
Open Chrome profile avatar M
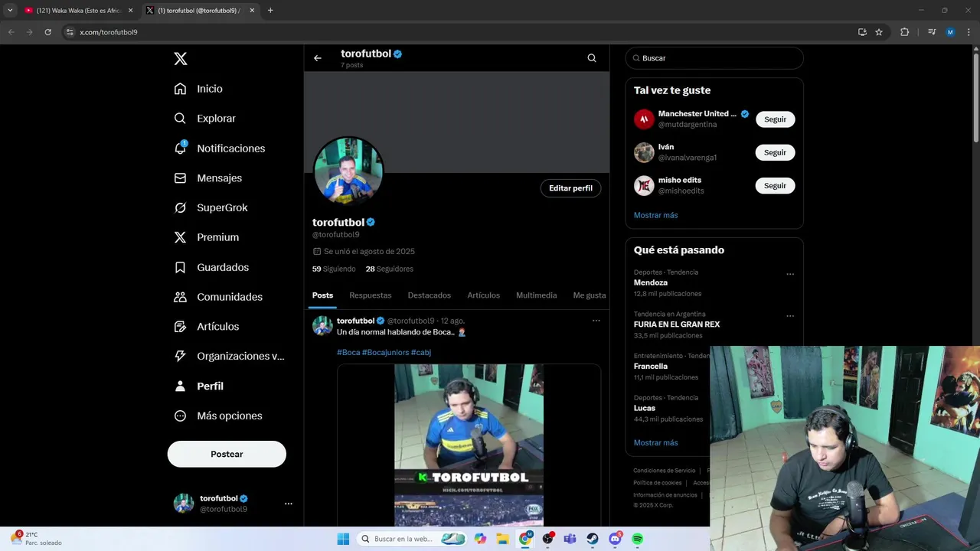[950, 32]
